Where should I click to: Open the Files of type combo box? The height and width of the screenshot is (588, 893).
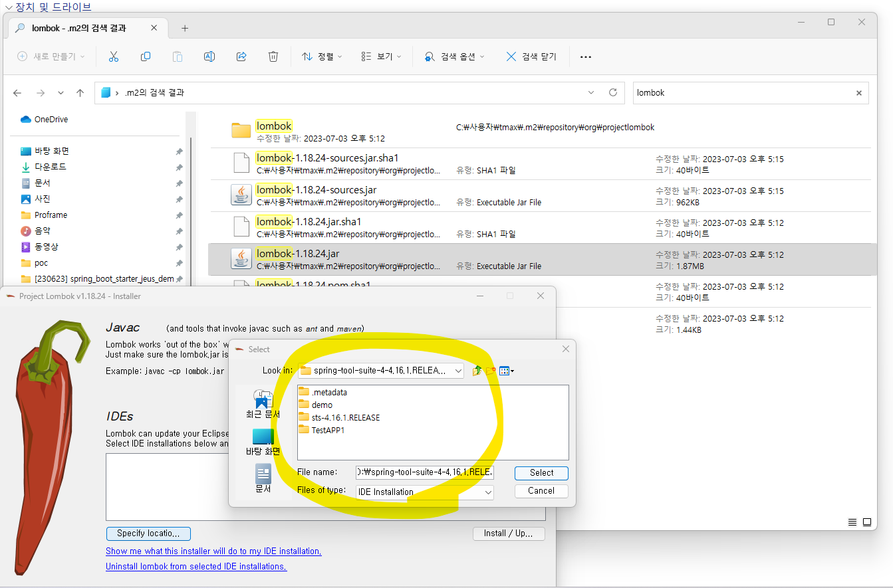pos(425,492)
